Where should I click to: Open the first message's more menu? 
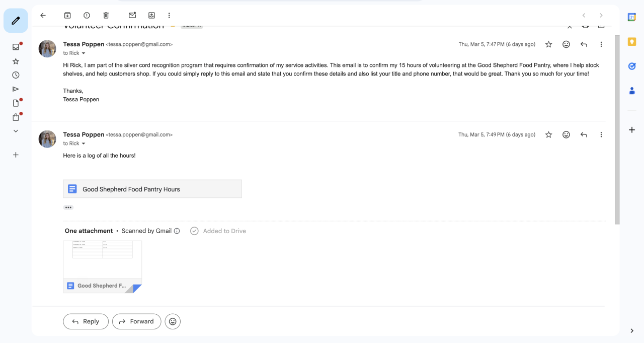pos(601,44)
